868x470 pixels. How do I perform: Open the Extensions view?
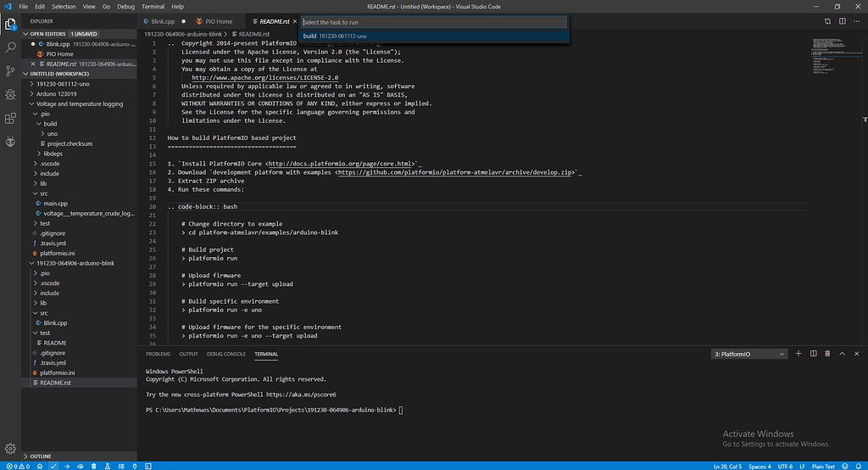coord(10,118)
